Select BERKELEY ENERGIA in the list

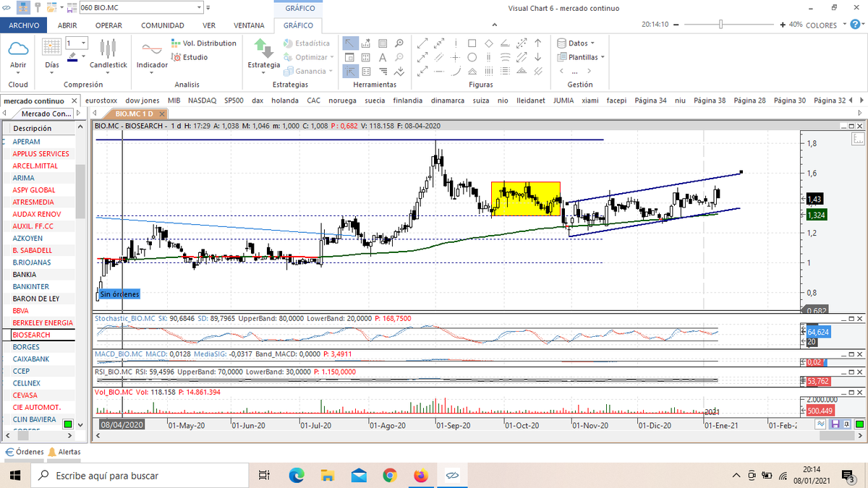coord(43,322)
